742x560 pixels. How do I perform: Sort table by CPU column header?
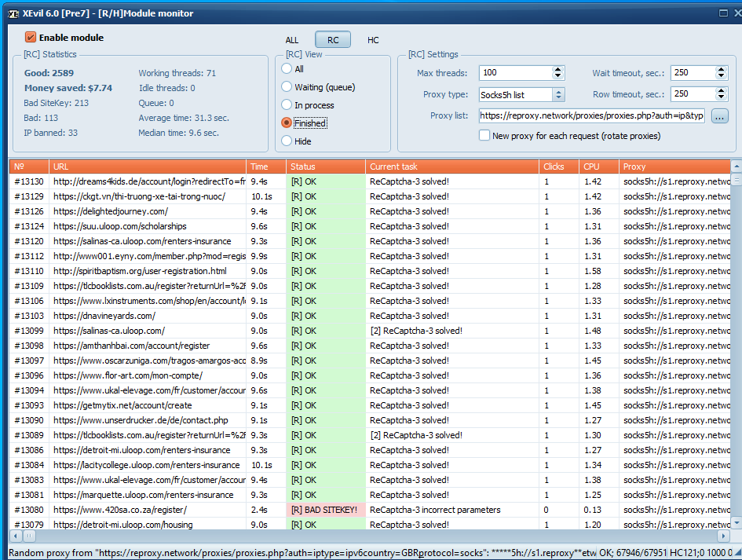coord(598,167)
